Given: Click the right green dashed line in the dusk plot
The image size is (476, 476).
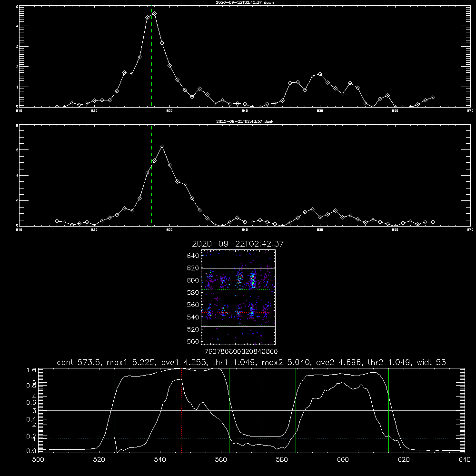Looking at the screenshot, I should (263, 175).
